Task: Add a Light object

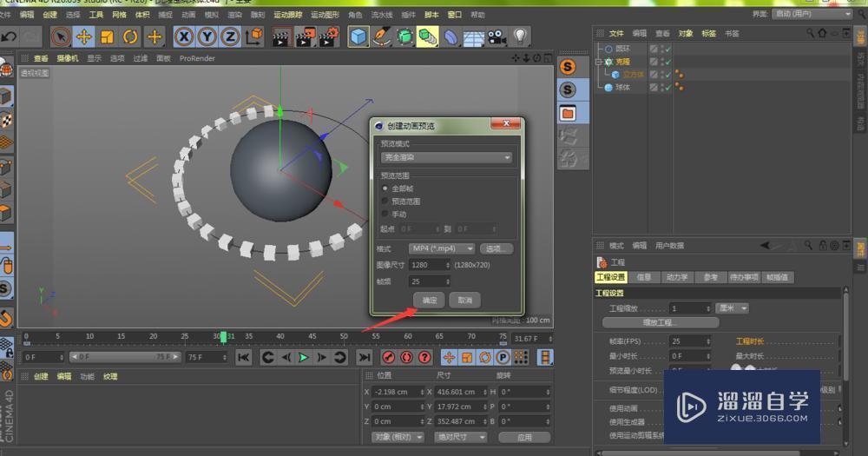Action: coord(520,37)
